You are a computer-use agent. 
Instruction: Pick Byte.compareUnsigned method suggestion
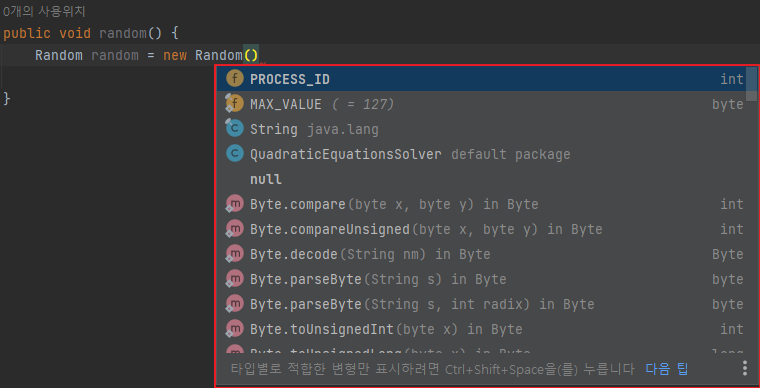[x=481, y=229]
